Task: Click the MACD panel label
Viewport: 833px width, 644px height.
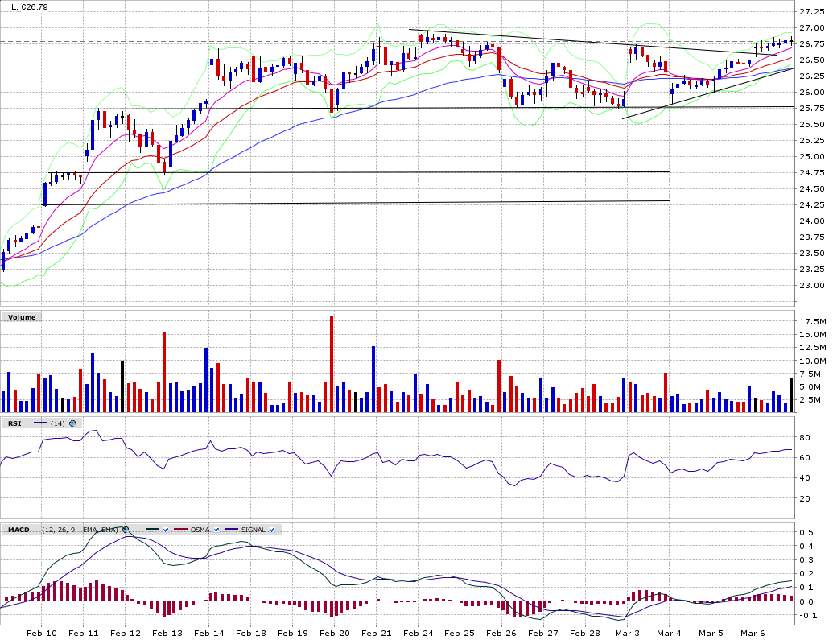Action: click(x=19, y=530)
